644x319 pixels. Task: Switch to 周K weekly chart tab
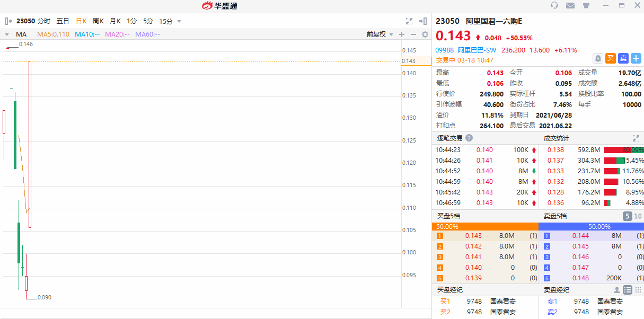pos(98,21)
